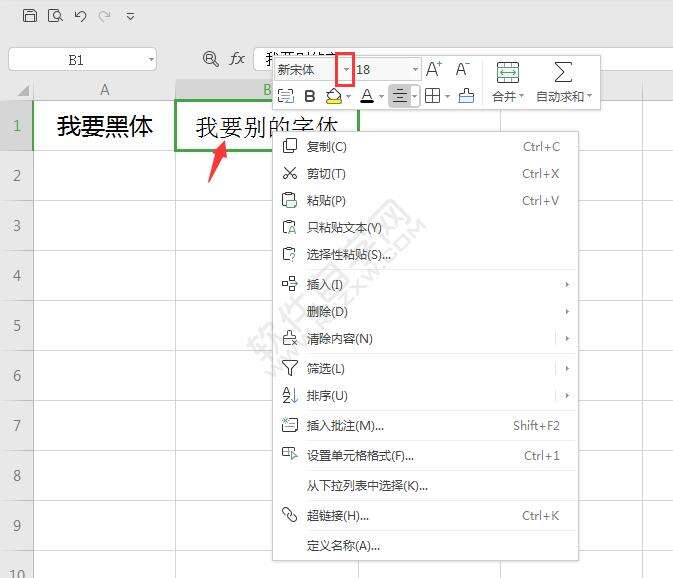Increase font size with A+ icon
The image size is (673, 578).
434,69
